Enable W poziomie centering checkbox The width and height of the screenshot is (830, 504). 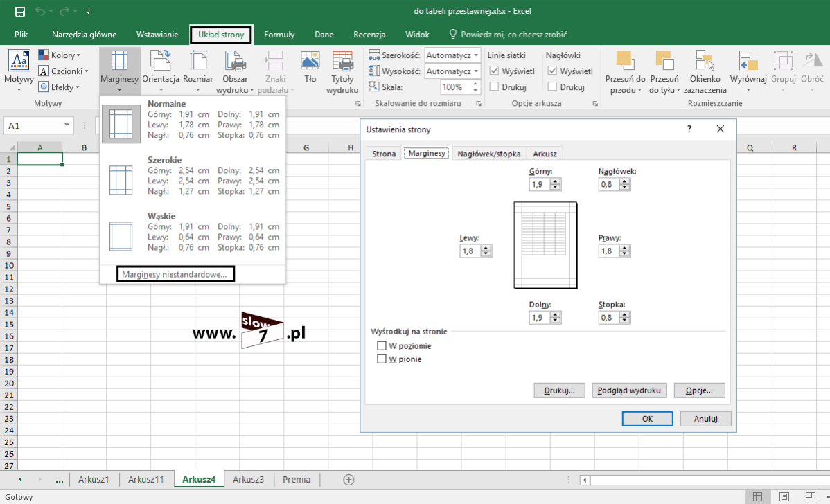click(381, 346)
